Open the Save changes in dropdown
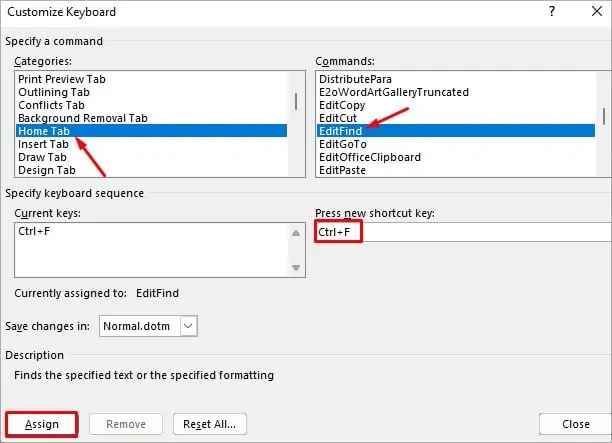The width and height of the screenshot is (612, 443). coord(189,325)
